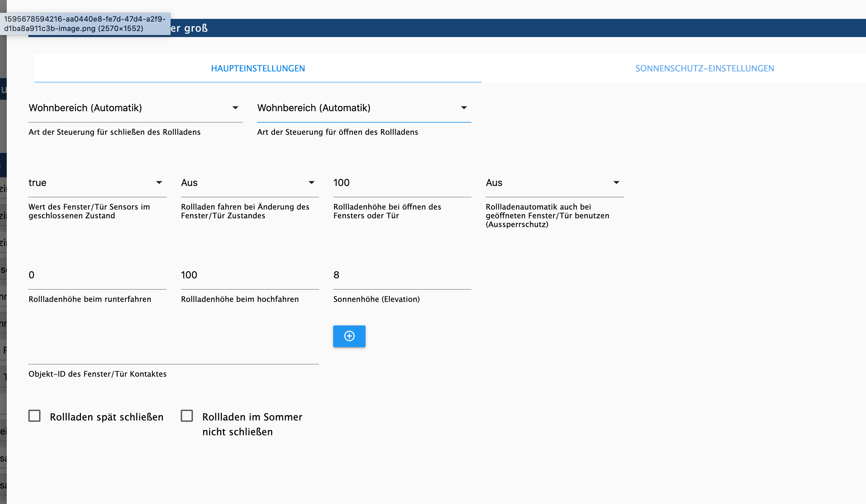Open Art der Steuerung für öffnen dropdown
The height and width of the screenshot is (504, 866).
coord(364,108)
